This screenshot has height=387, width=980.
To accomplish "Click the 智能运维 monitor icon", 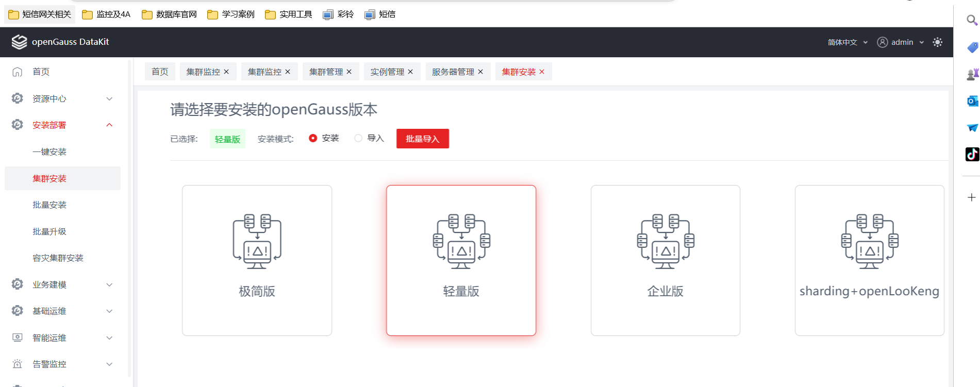I will (17, 338).
